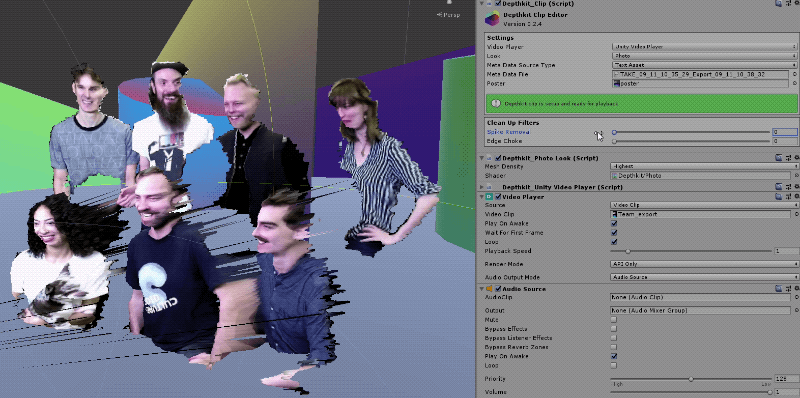Collapse the Audio Source component
This screenshot has width=800, height=398.
(482, 289)
